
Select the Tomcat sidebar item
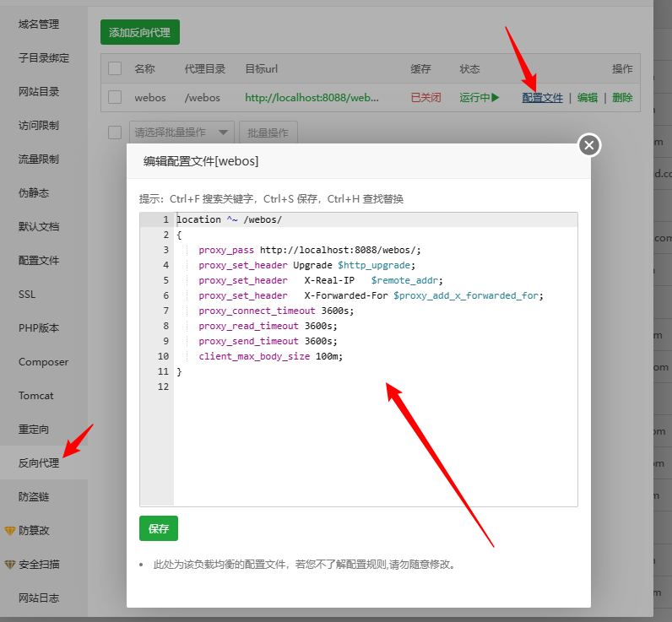coord(36,396)
